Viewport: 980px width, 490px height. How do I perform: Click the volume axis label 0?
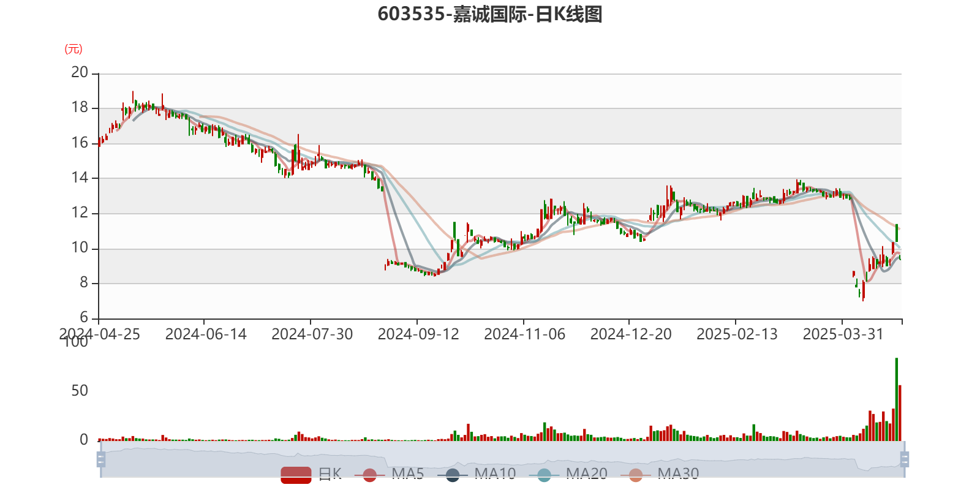(x=84, y=440)
